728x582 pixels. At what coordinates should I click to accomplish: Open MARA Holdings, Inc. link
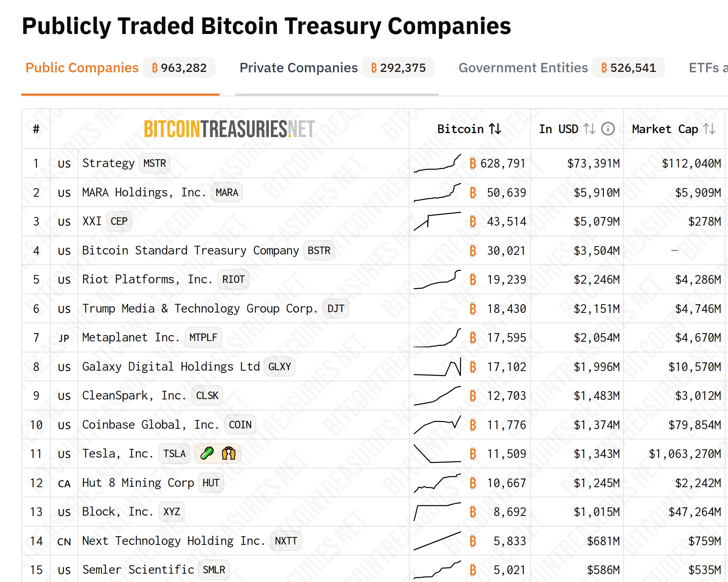[144, 193]
